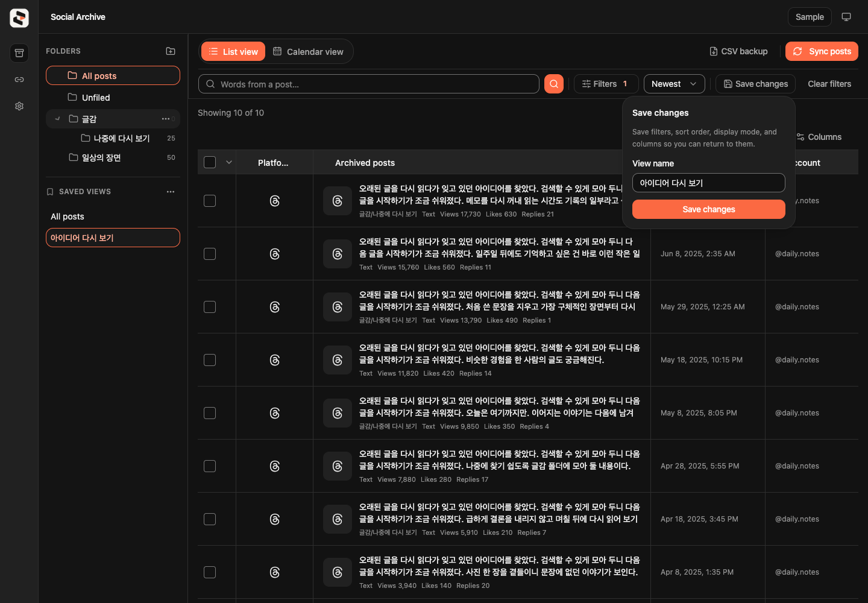
Task: Click CSV backup button
Action: [x=739, y=51]
